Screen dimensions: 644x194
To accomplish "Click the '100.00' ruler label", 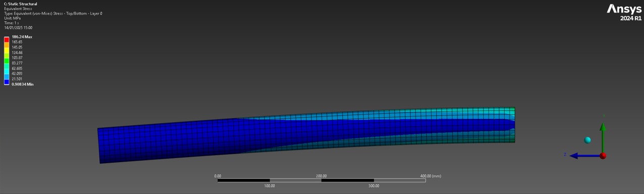I will point(270,186).
